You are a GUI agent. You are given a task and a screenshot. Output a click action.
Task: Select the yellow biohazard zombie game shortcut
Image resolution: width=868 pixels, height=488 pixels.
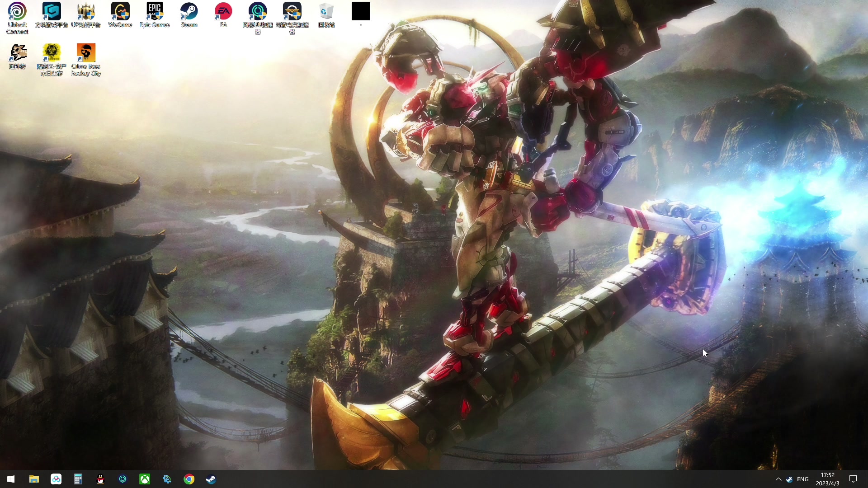point(52,60)
